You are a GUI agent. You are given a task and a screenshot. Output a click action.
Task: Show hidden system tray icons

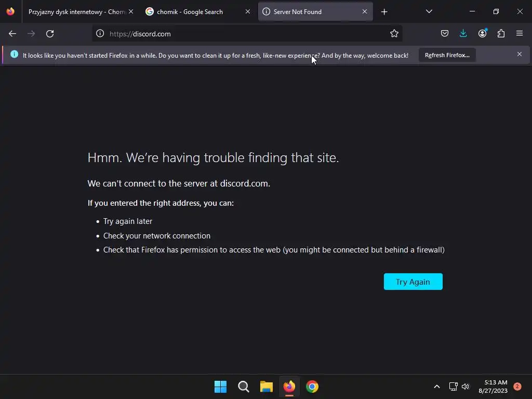pos(437,387)
